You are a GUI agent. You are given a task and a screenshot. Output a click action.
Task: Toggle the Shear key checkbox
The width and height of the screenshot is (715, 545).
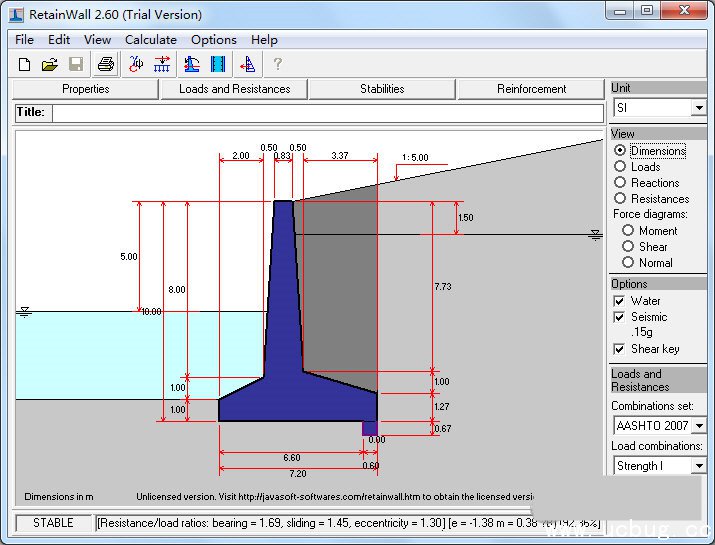[x=620, y=349]
